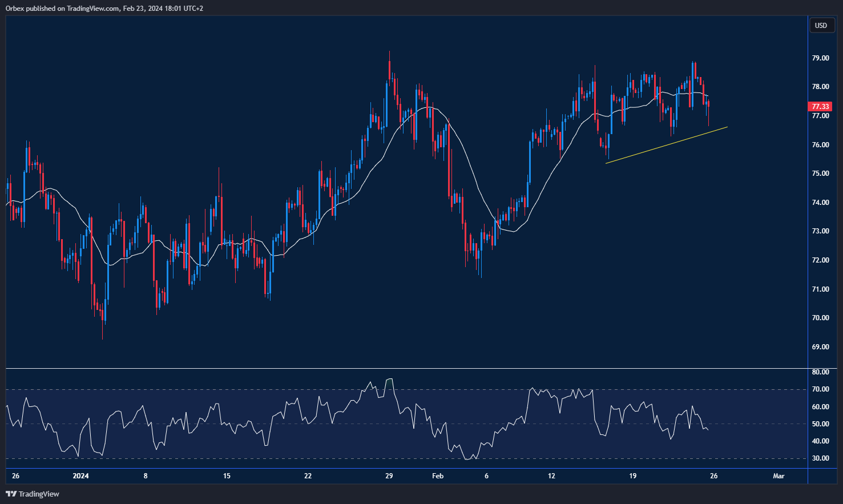
Task: Select the 79.00 price axis label
Action: point(821,58)
